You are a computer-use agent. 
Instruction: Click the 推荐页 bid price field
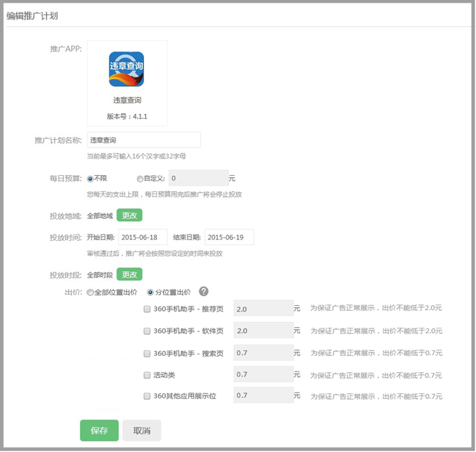263,309
